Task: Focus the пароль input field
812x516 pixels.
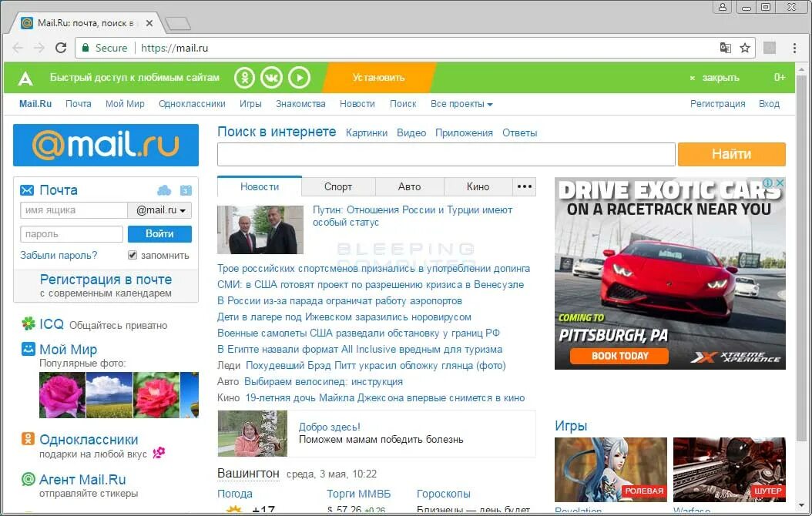Action: click(72, 234)
